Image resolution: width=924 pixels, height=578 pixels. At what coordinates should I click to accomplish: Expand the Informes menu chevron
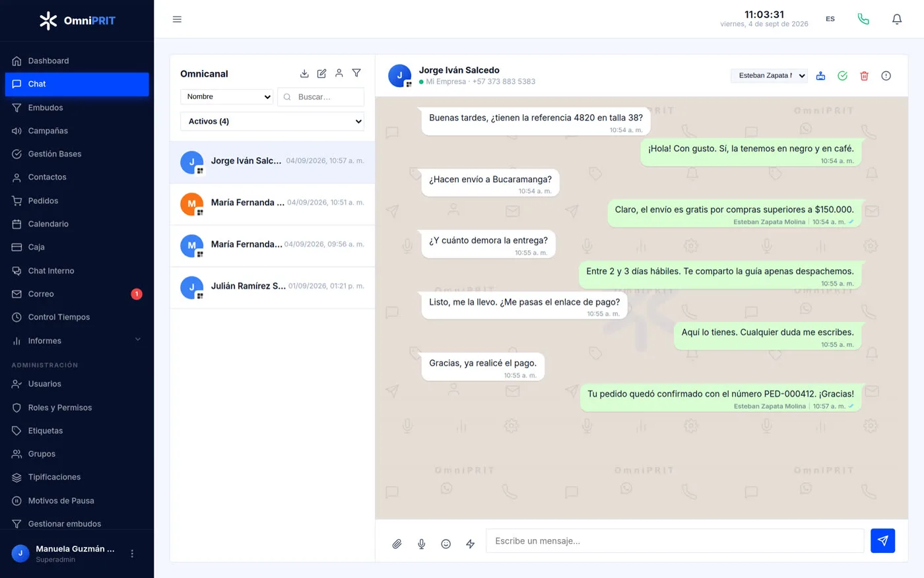(138, 340)
